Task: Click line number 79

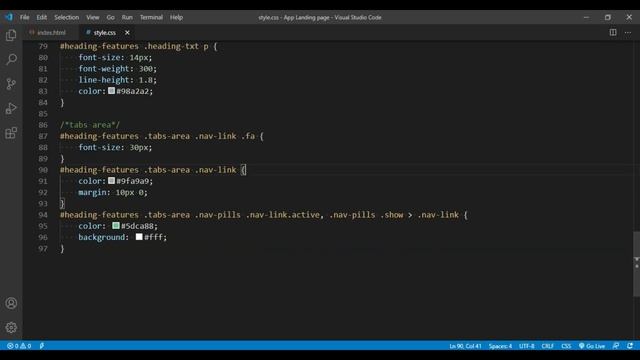Action: tap(43, 46)
